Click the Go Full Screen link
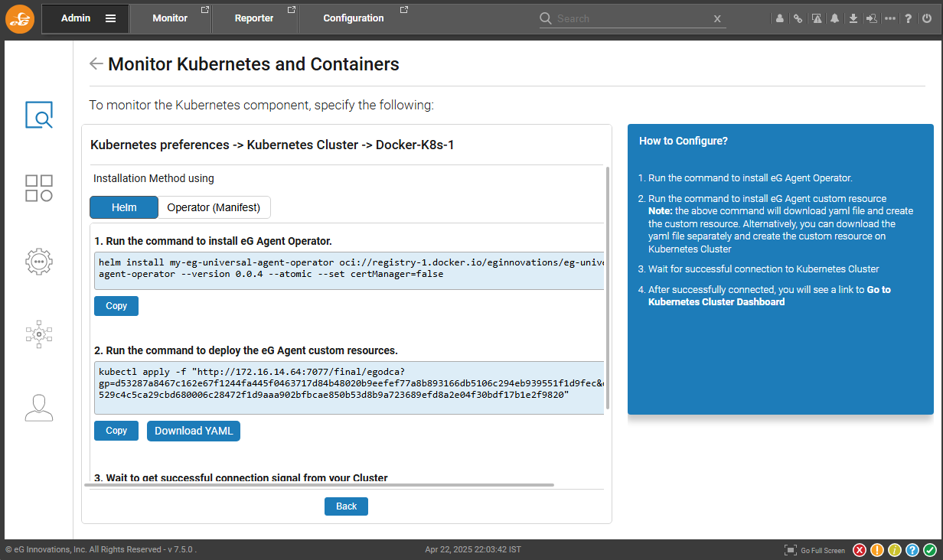The height and width of the screenshot is (560, 943). (x=823, y=551)
